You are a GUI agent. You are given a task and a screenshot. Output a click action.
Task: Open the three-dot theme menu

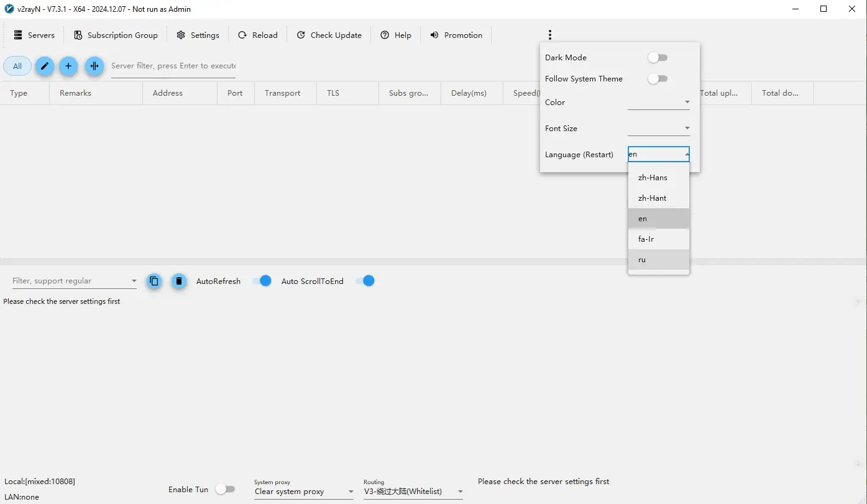[550, 35]
